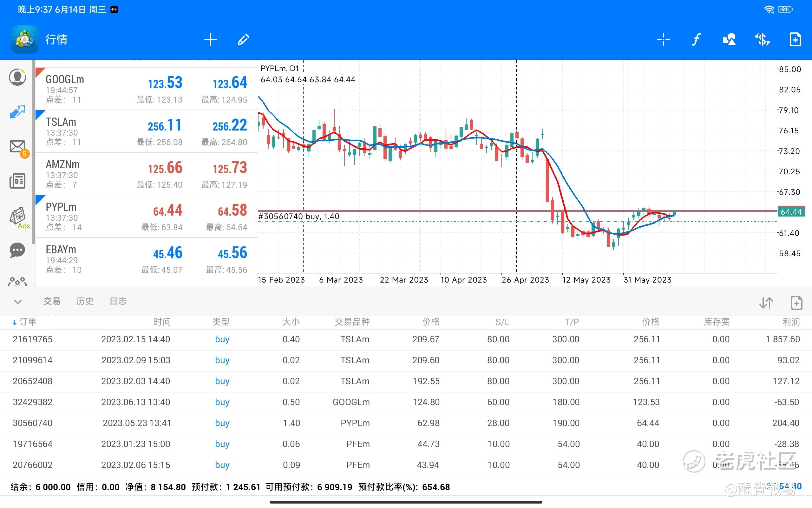Sort by 利润 column header
The width and height of the screenshot is (812, 508).
(791, 322)
